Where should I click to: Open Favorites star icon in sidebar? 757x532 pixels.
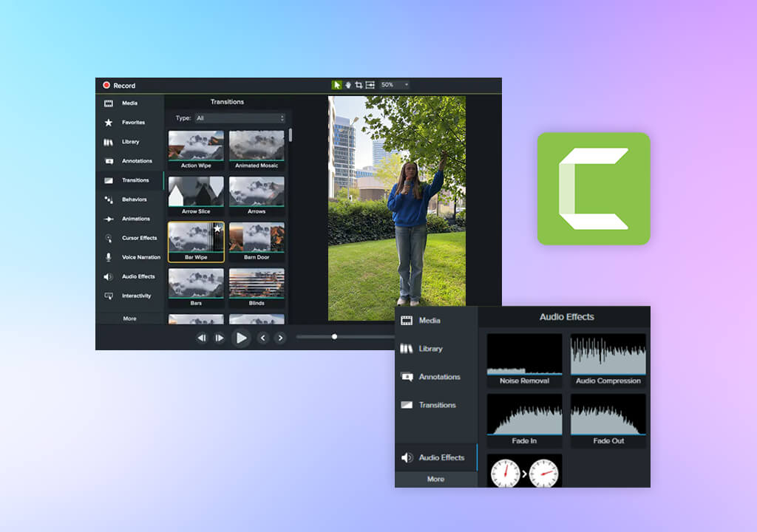coord(109,123)
